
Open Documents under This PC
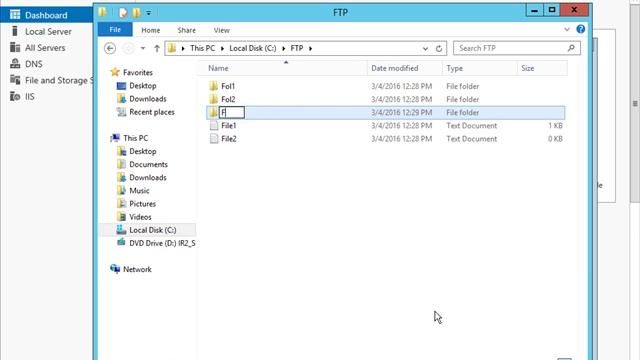pos(148,164)
